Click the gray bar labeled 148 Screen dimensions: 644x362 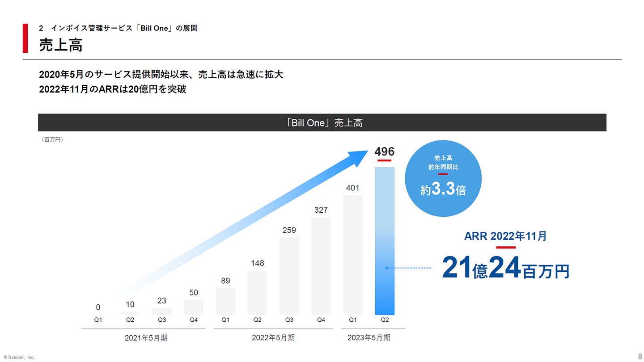point(257,292)
